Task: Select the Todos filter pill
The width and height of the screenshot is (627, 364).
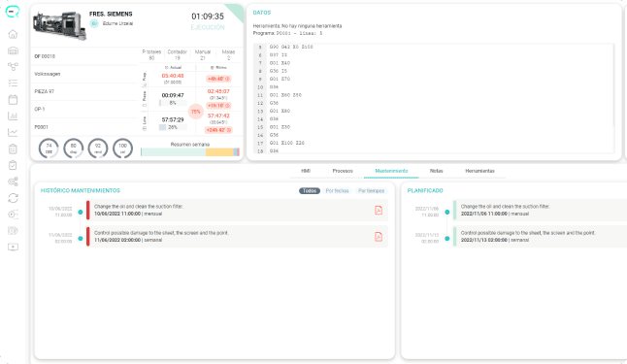Action: point(310,191)
